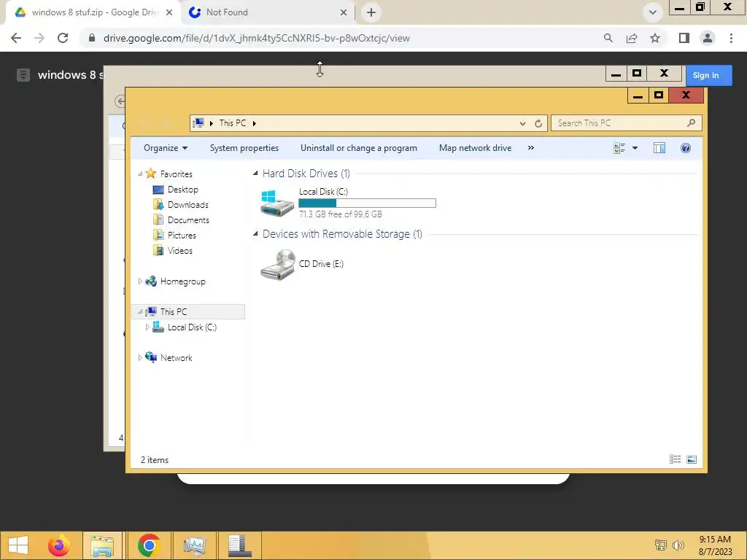The width and height of the screenshot is (747, 560).
Task: Open the Chrome tab search dropdown
Action: tap(653, 12)
